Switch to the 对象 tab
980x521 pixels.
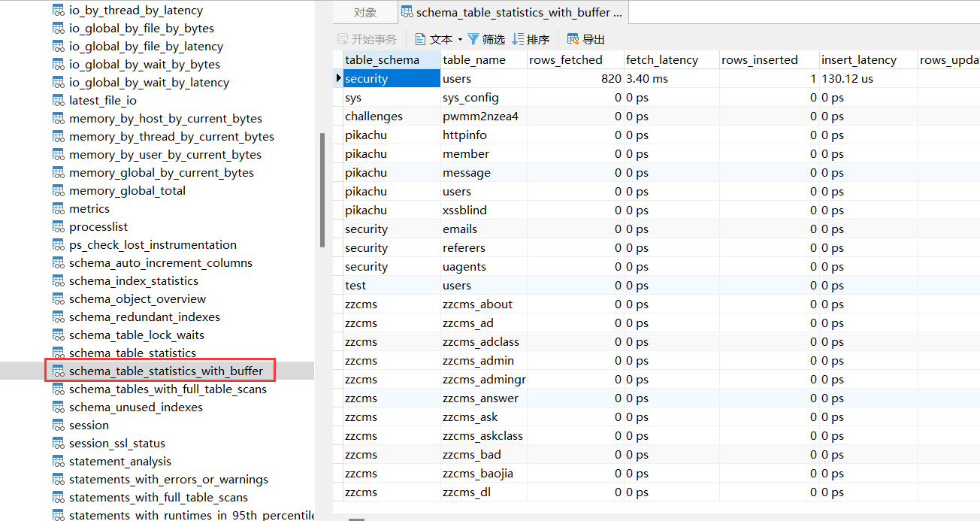[x=365, y=12]
